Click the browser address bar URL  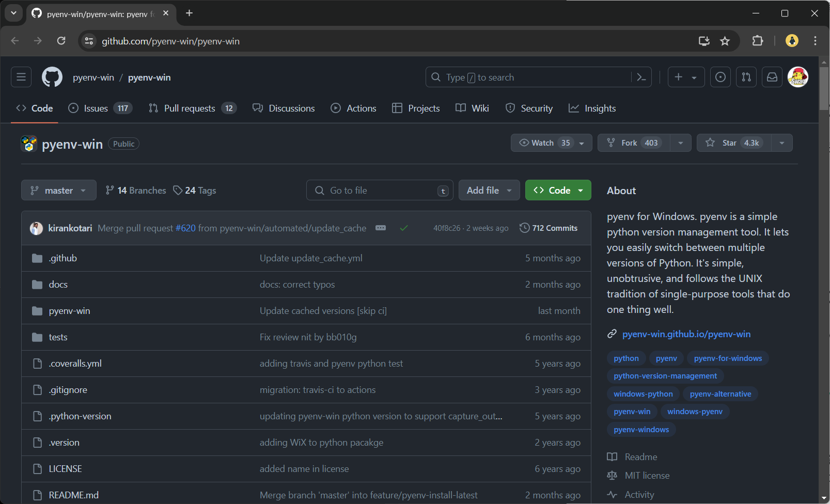(x=171, y=41)
